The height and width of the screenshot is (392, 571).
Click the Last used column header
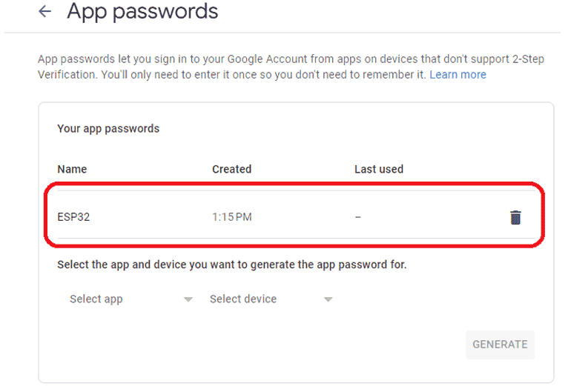click(378, 169)
